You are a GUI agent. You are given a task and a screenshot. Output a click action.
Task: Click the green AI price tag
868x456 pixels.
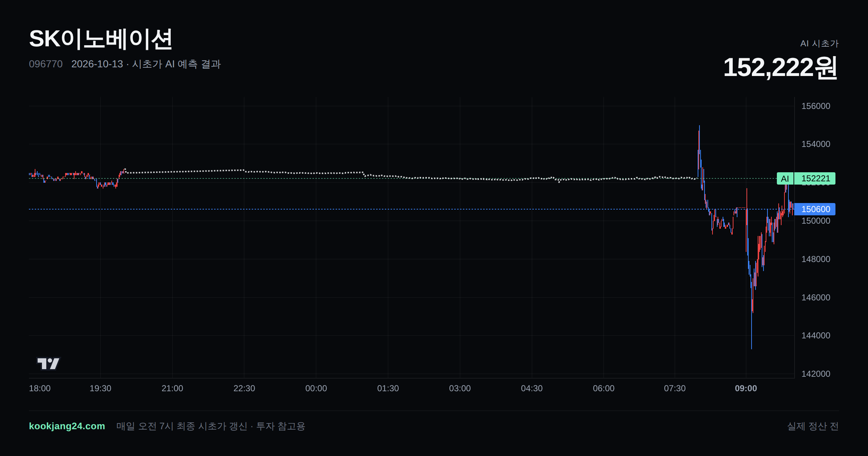[785, 178]
